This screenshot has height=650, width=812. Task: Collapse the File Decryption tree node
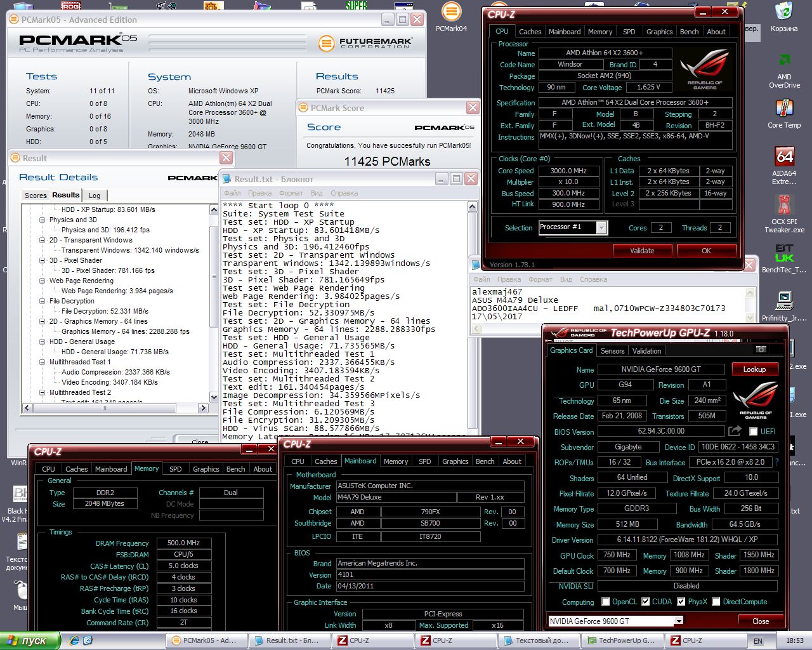[x=43, y=301]
